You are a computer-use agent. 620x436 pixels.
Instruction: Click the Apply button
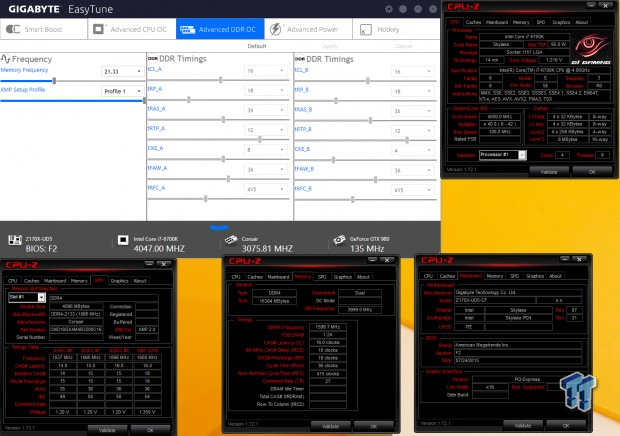pos(330,46)
